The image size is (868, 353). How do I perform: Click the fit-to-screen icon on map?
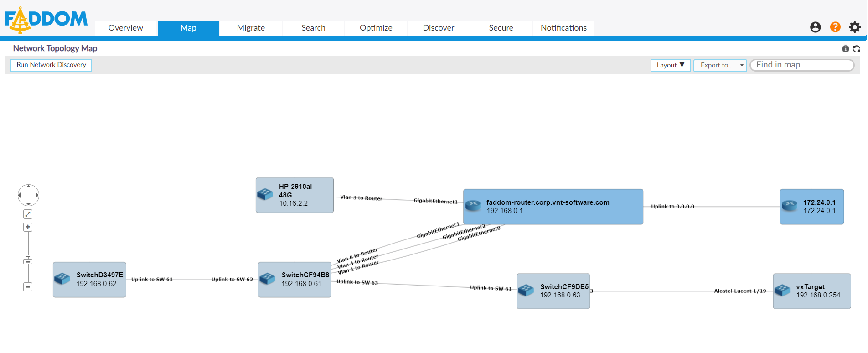(28, 214)
